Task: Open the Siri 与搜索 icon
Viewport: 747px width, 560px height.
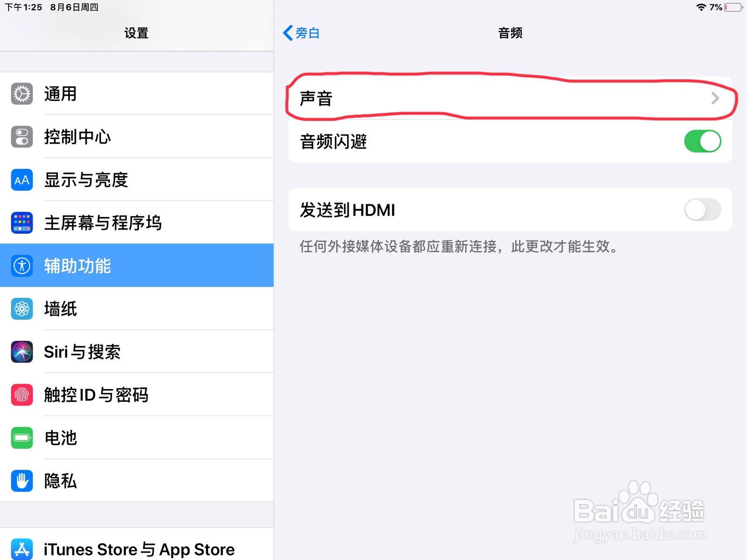Action: pyautogui.click(x=22, y=352)
